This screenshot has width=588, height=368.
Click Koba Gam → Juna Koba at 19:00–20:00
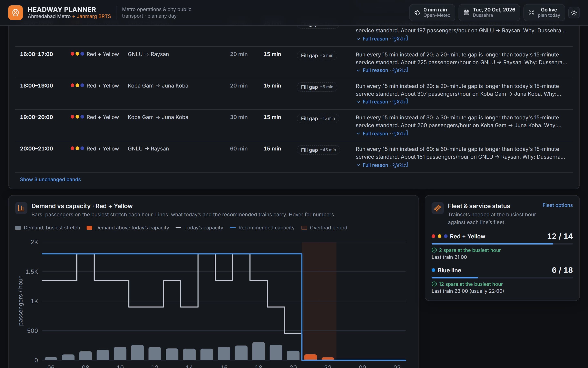coord(158,117)
